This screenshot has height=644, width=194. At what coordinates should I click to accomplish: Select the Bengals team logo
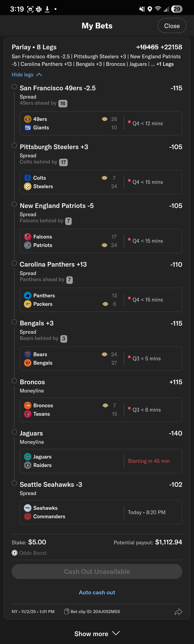click(x=28, y=363)
